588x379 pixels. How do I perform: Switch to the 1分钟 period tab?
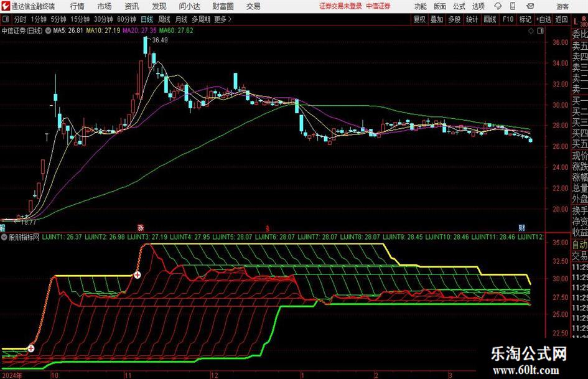(x=39, y=19)
